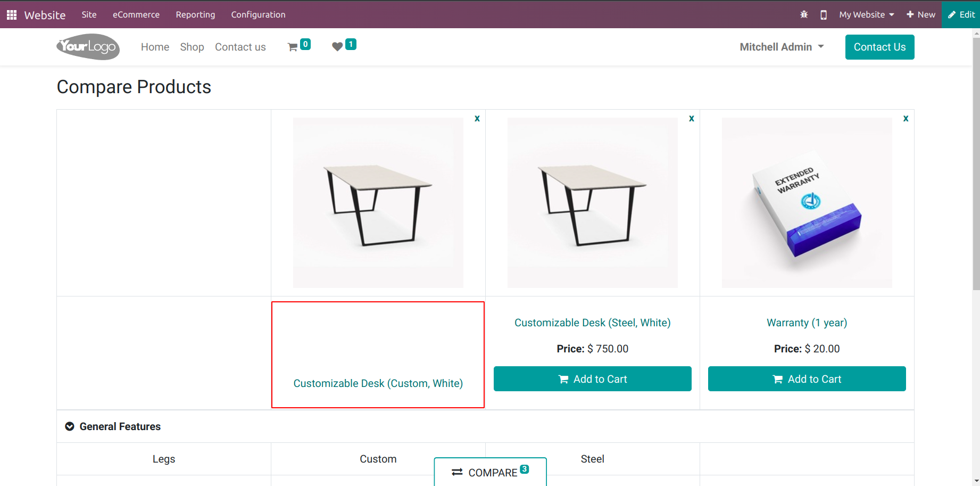Screen dimensions: 980x486
Task: Click the debug bug icon
Action: (x=804, y=15)
